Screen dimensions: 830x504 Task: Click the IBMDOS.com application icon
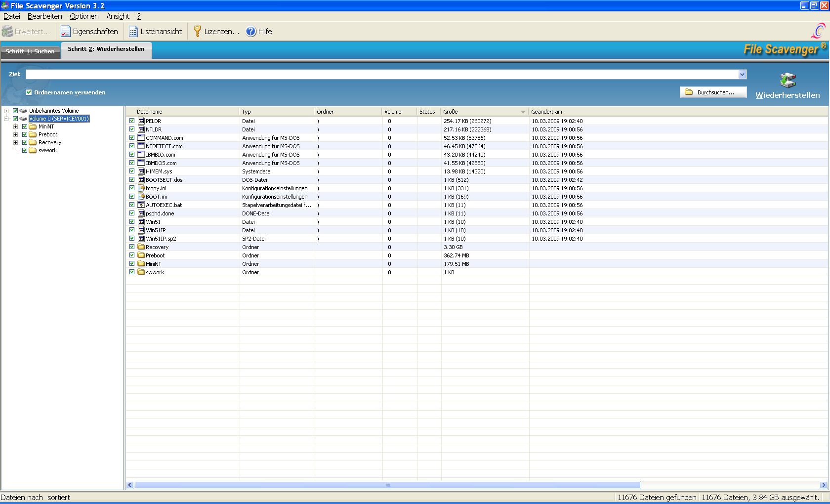click(x=141, y=163)
